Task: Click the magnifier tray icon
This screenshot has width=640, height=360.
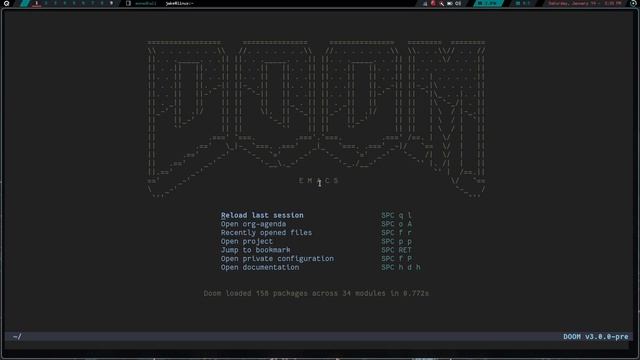Action: pos(442,3)
